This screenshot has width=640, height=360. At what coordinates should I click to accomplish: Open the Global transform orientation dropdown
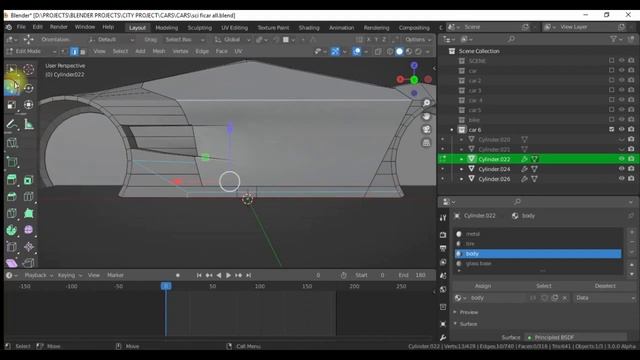tap(232, 40)
